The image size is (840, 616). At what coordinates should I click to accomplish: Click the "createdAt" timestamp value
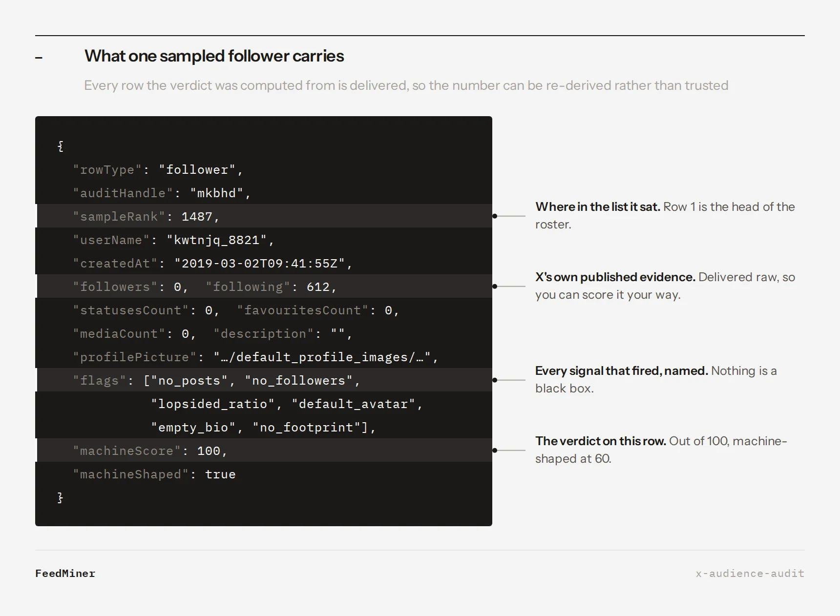[259, 263]
